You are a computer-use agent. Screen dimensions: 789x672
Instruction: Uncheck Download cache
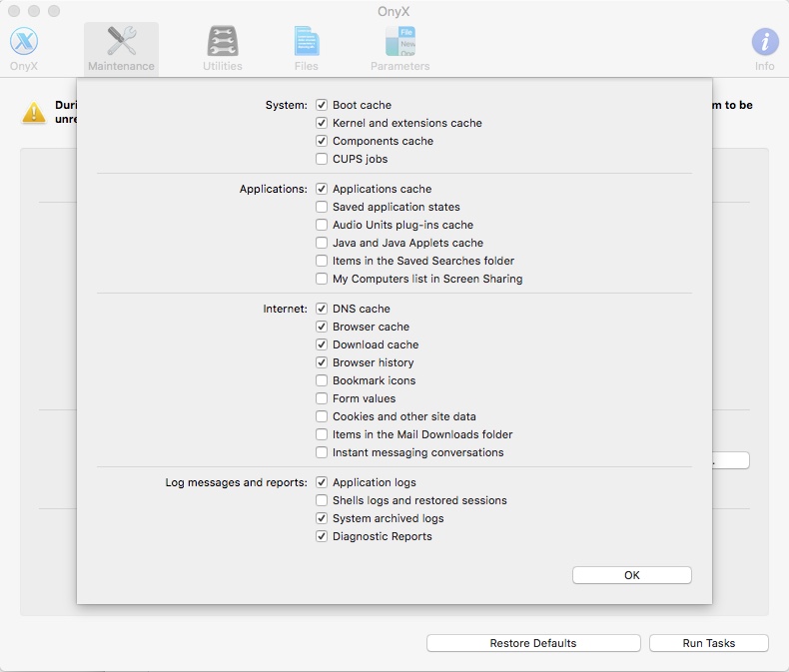pos(322,344)
